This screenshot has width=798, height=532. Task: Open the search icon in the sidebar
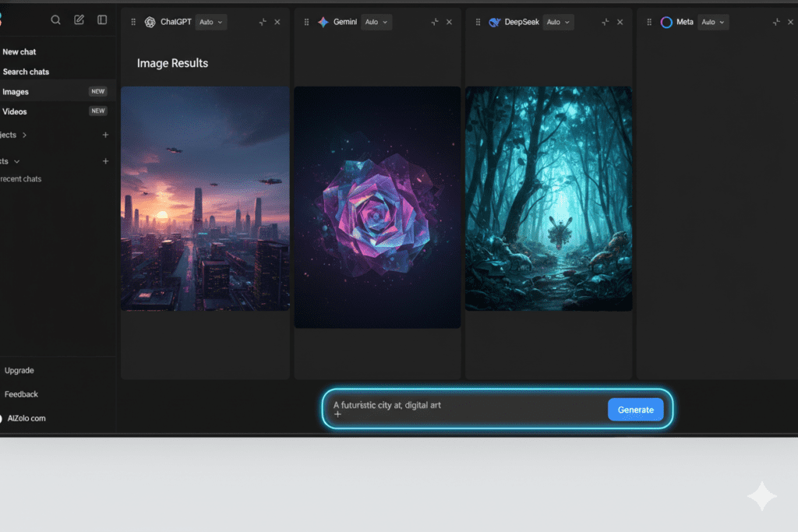pyautogui.click(x=55, y=19)
